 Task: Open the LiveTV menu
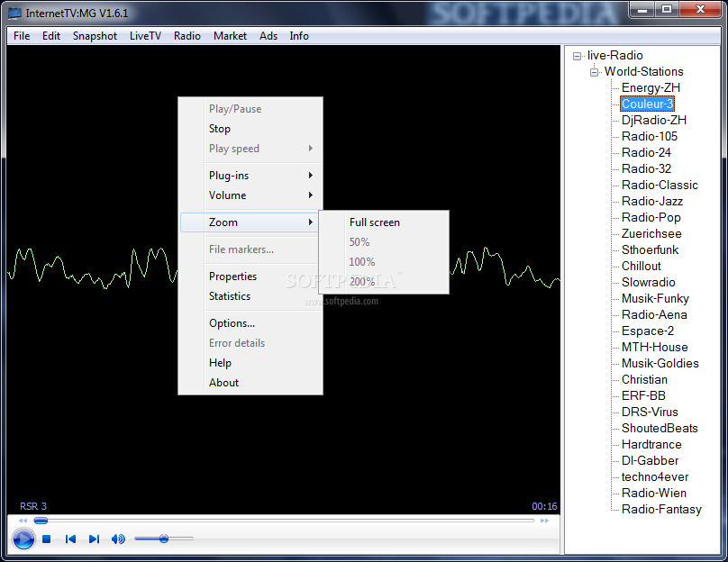click(x=145, y=36)
